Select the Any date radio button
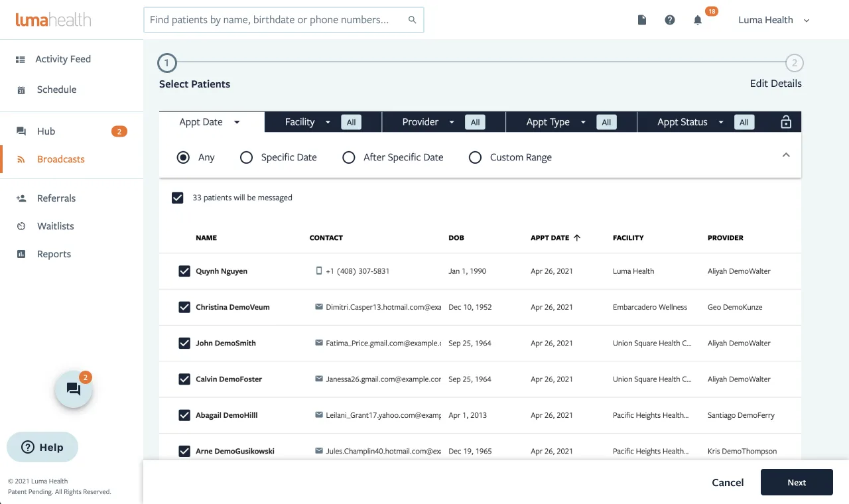Screen dimensions: 849x504 click(x=183, y=157)
